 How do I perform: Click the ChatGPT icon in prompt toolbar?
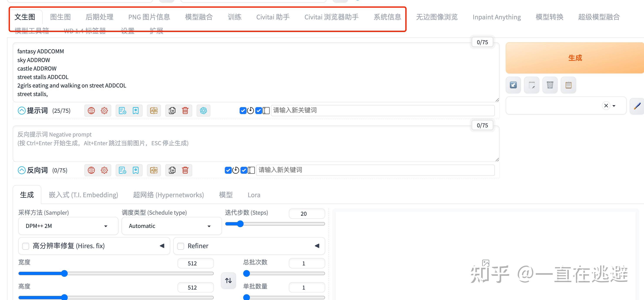pyautogui.click(x=204, y=110)
